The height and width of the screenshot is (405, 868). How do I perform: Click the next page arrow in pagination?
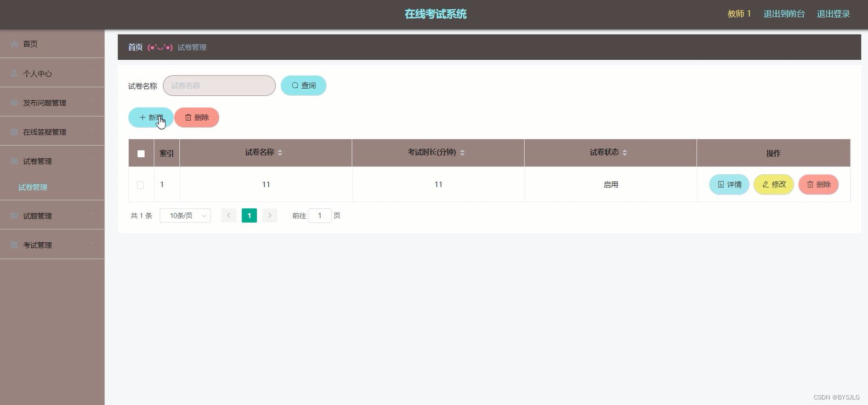click(x=270, y=215)
